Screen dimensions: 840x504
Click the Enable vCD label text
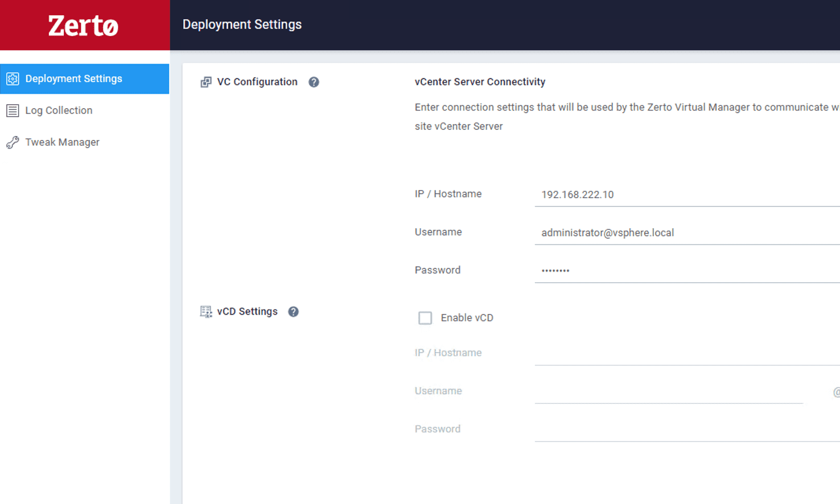(x=467, y=318)
